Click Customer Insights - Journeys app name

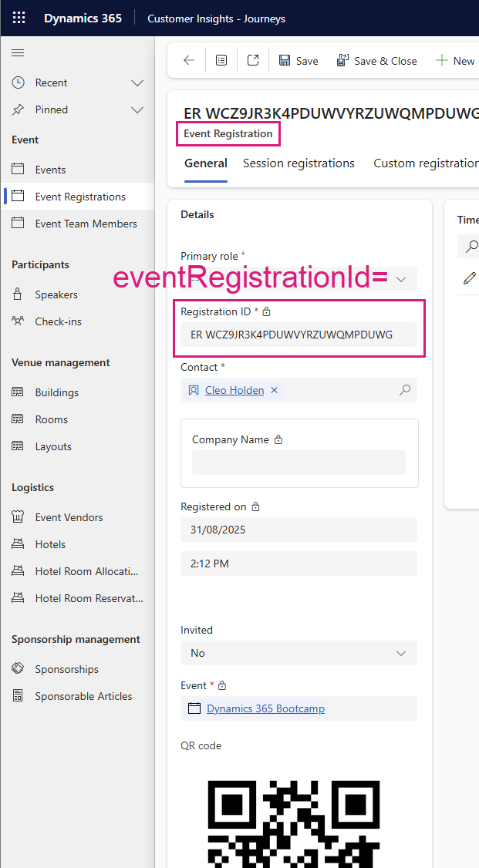tap(217, 19)
